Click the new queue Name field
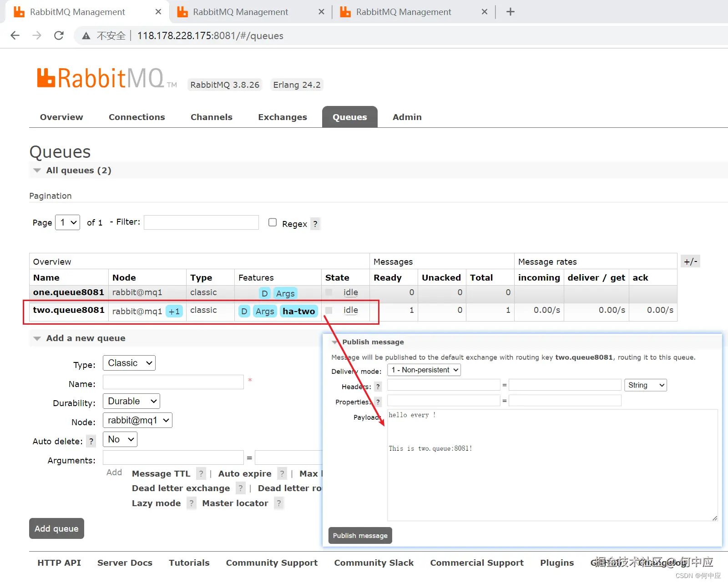 pos(173,382)
